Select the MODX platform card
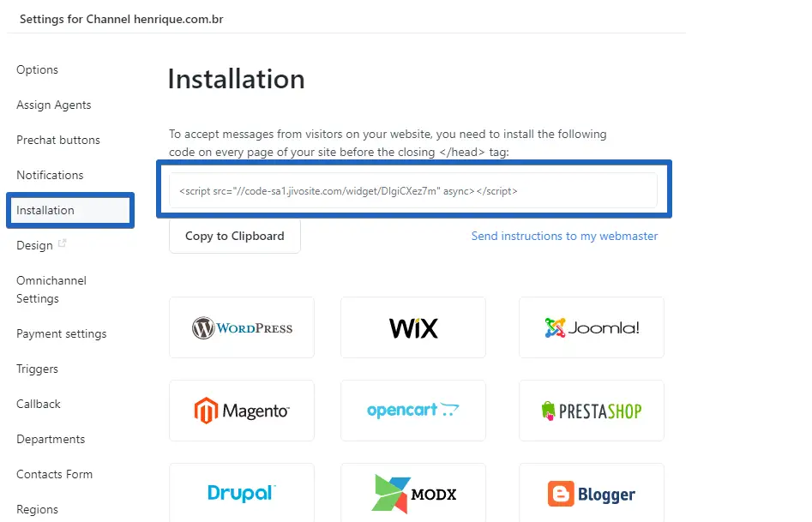The height and width of the screenshot is (522, 812). click(x=412, y=493)
